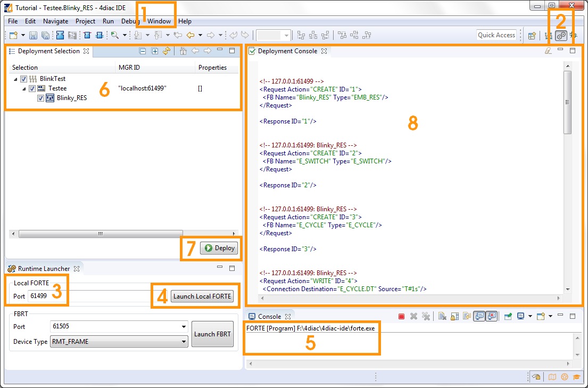Click the Deploy button
This screenshot has height=388, width=588.
219,248
